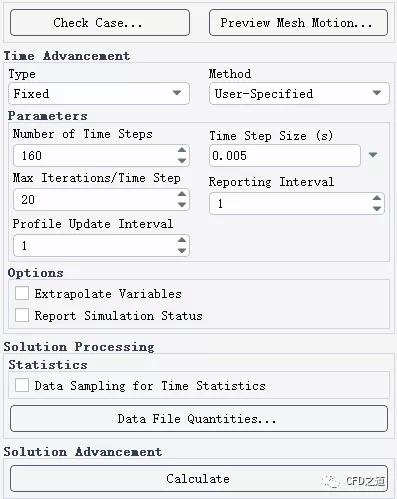Increment Max Iterations/Time Step value
This screenshot has width=397, height=499.
(182, 194)
